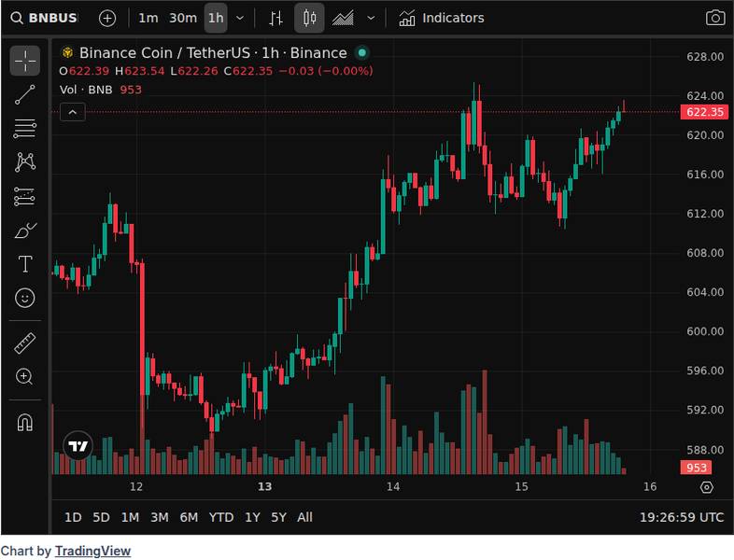The image size is (734, 560).
Task: Open chart settings gear icon
Action: tap(706, 487)
